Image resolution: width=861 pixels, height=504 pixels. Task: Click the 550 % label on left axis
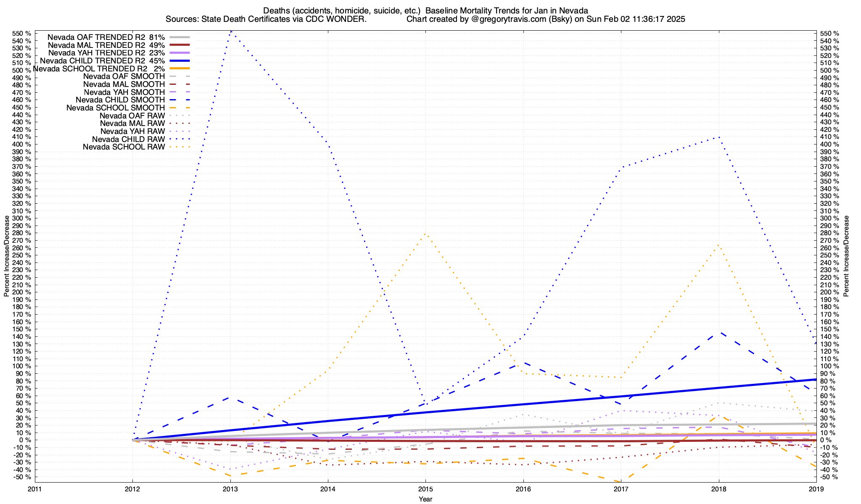[x=22, y=34]
